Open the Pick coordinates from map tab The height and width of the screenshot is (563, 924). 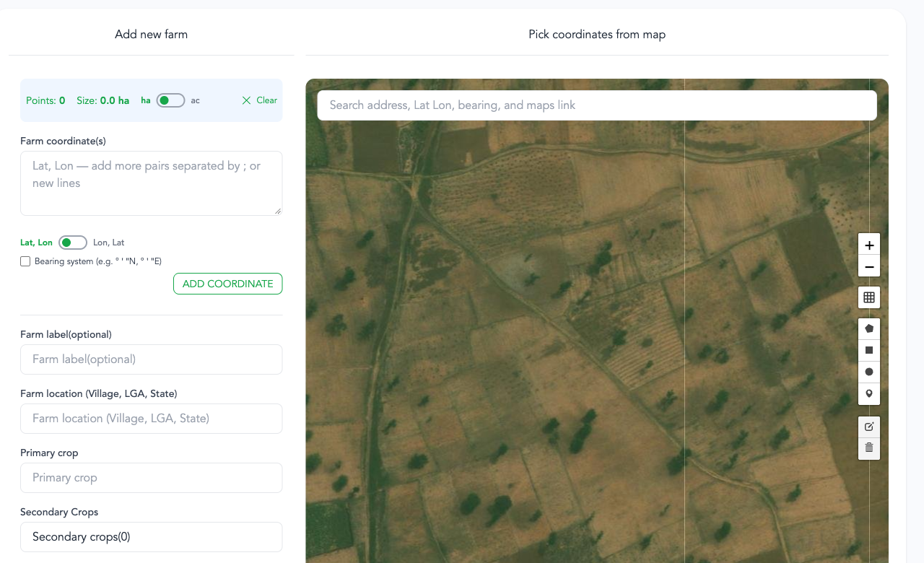click(x=597, y=34)
